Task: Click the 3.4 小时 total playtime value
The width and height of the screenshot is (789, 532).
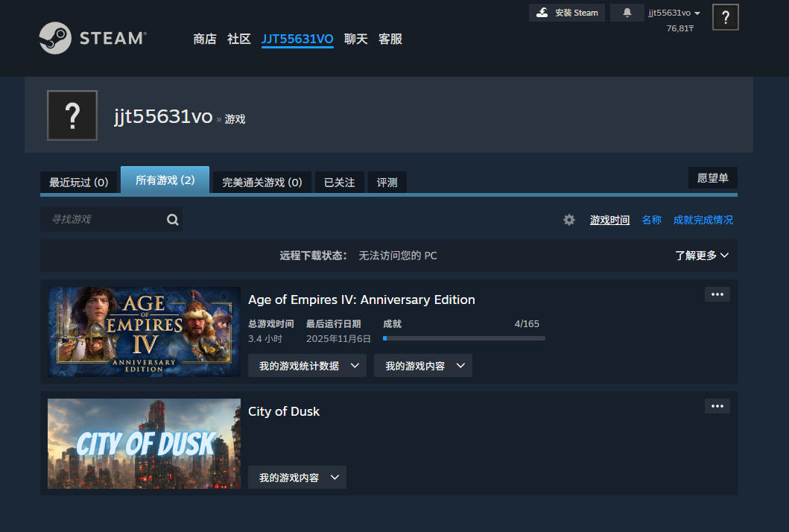Action: pyautogui.click(x=265, y=339)
